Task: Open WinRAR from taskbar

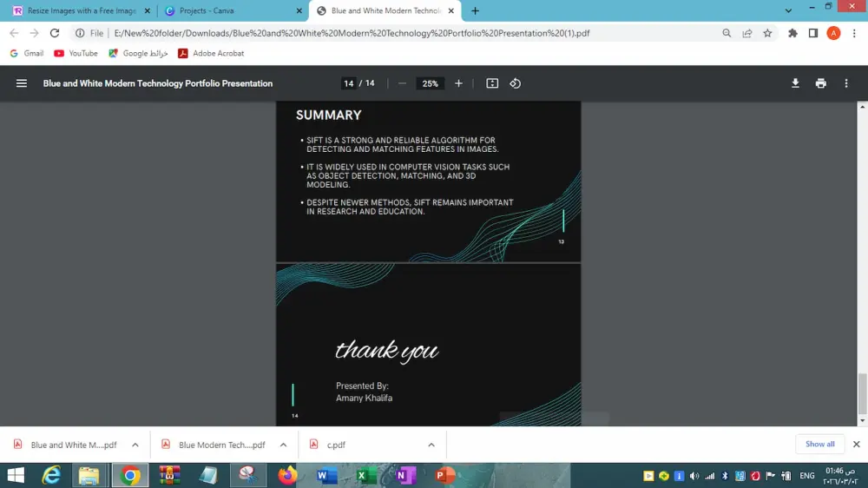Action: (169, 475)
